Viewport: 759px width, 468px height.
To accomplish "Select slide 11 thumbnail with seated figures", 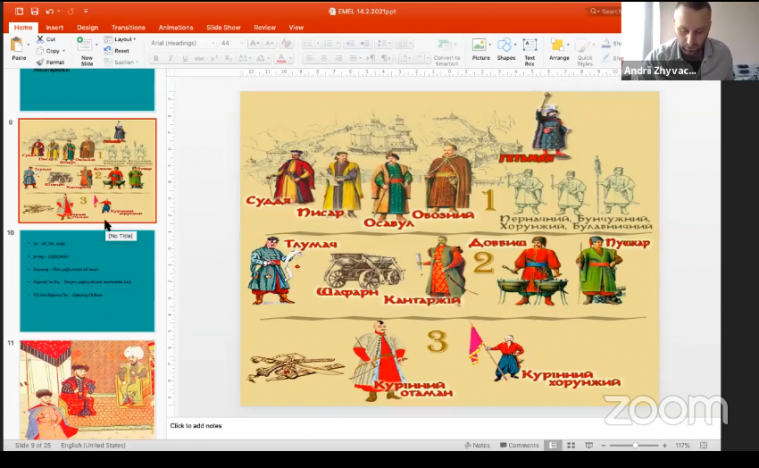I will [88, 390].
